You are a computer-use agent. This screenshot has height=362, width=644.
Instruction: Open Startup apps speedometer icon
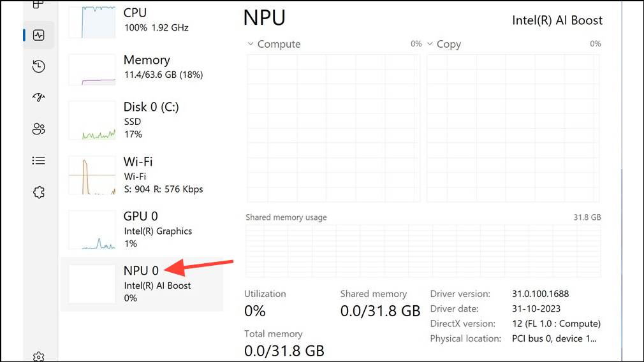(x=39, y=98)
